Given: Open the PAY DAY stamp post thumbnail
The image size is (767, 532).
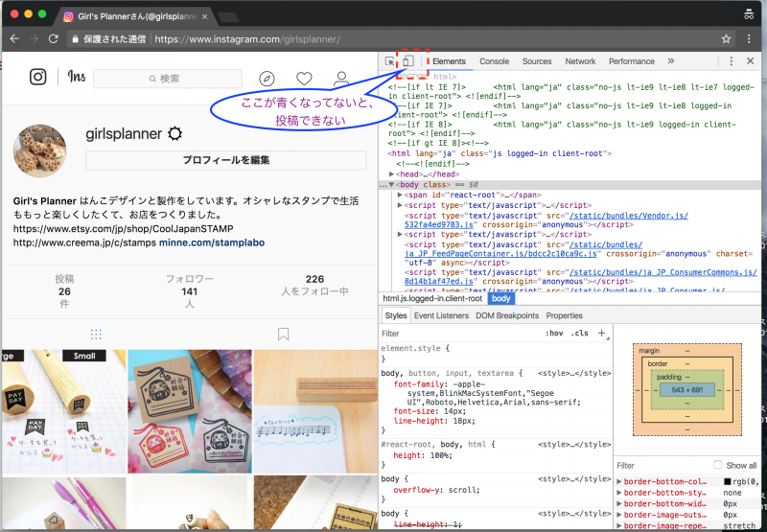Looking at the screenshot, I should [x=63, y=411].
